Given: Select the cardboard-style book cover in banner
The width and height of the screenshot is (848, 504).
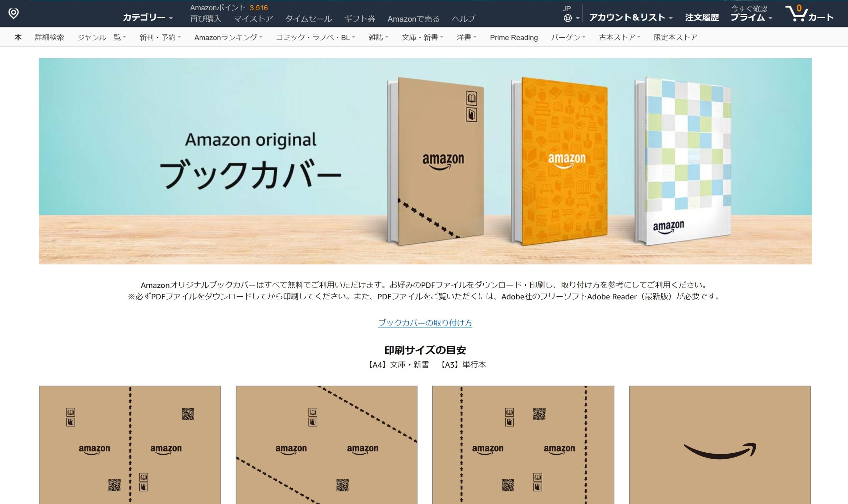Looking at the screenshot, I should tap(436, 161).
